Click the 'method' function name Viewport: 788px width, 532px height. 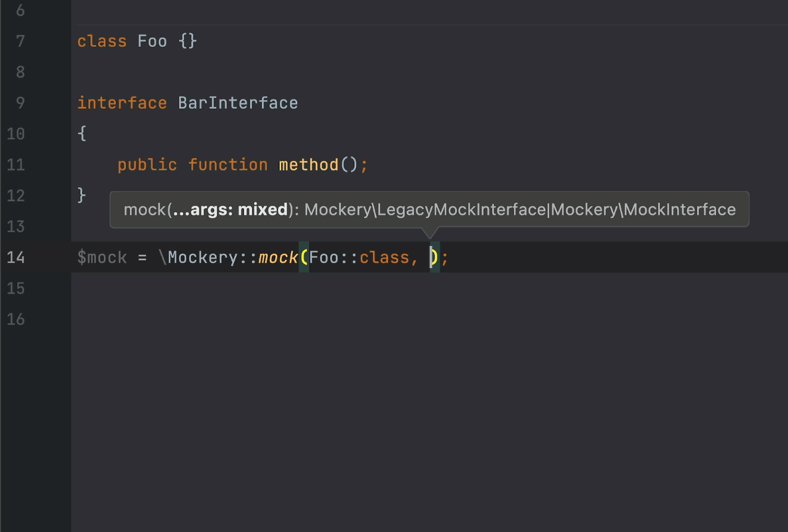[309, 165]
